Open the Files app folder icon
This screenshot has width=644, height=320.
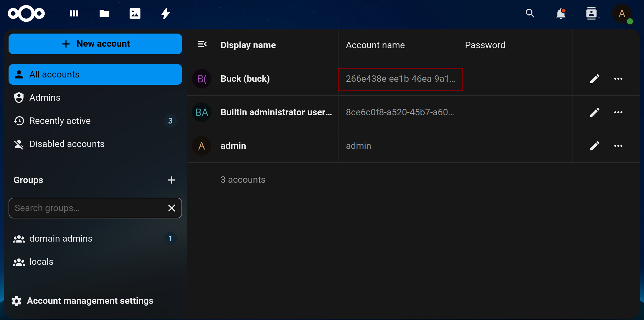click(104, 13)
